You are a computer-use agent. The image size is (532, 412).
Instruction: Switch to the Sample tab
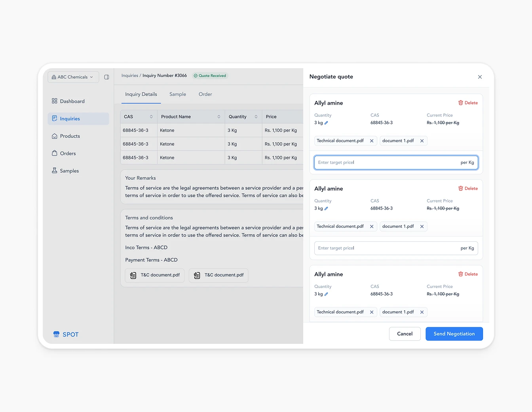(177, 94)
